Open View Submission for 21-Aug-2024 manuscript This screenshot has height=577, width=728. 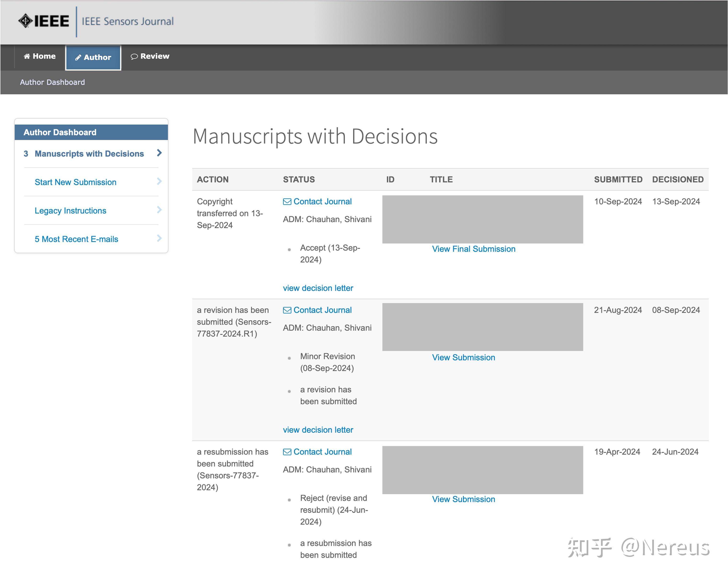pyautogui.click(x=463, y=358)
